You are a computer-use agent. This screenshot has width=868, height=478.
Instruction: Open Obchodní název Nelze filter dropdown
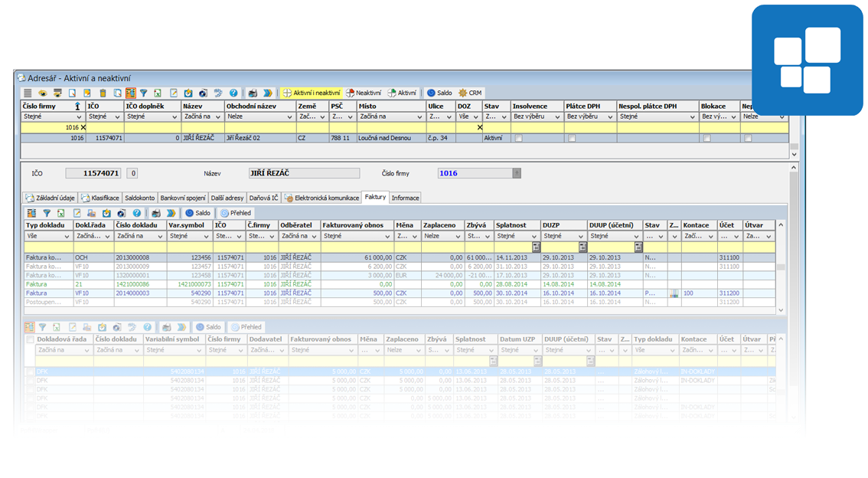tap(289, 117)
